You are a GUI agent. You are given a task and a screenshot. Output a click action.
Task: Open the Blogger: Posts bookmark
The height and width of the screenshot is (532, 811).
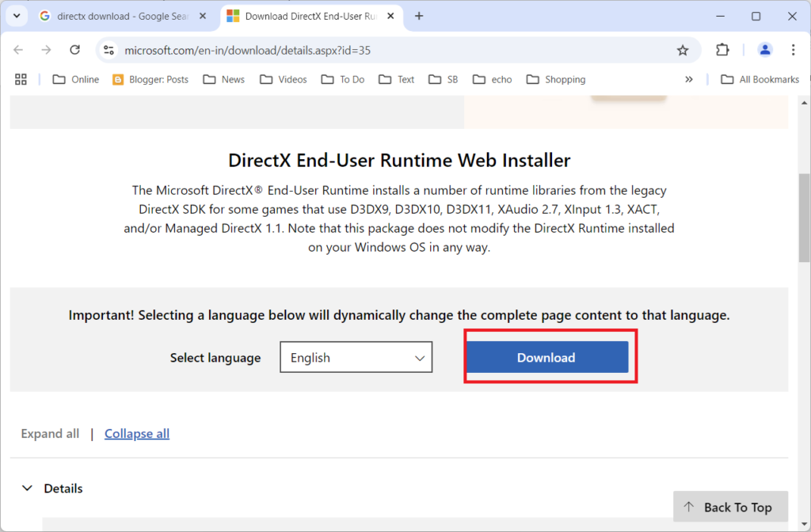[x=150, y=80]
